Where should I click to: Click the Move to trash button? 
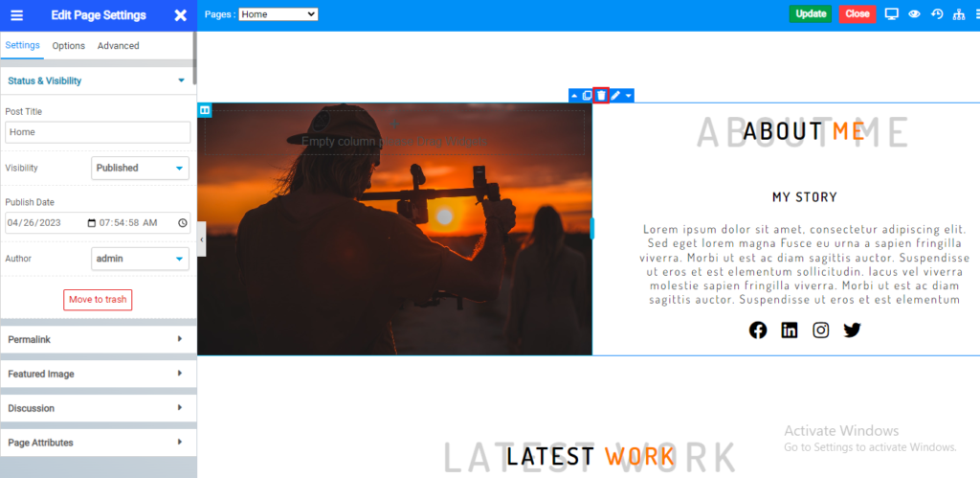[x=98, y=299]
